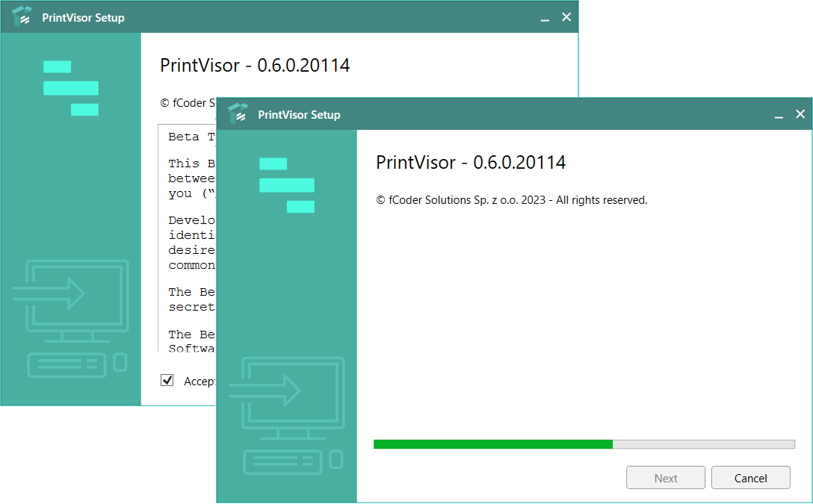813x504 pixels.
Task: Minimize the back PrintVisor Setup window
Action: pyautogui.click(x=545, y=18)
